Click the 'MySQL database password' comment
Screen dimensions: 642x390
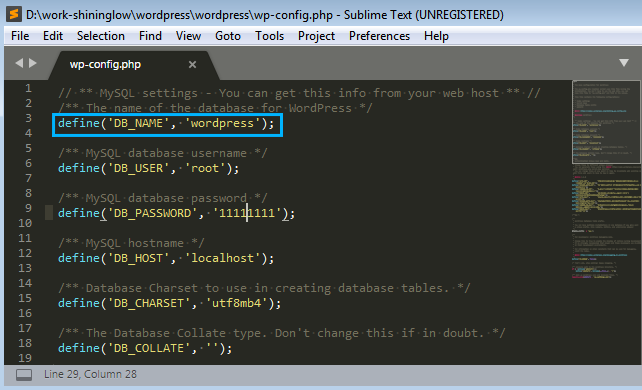click(x=163, y=198)
